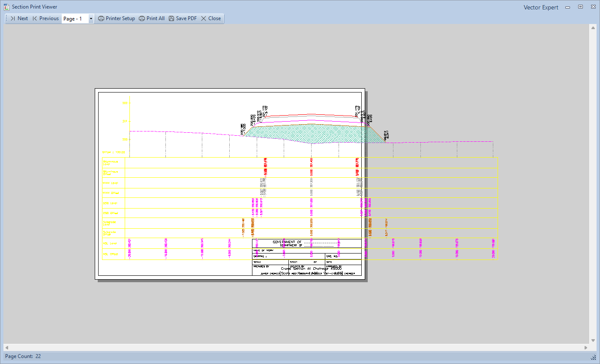Minimize the Section Print Viewer window
600x364 pixels.
567,7
